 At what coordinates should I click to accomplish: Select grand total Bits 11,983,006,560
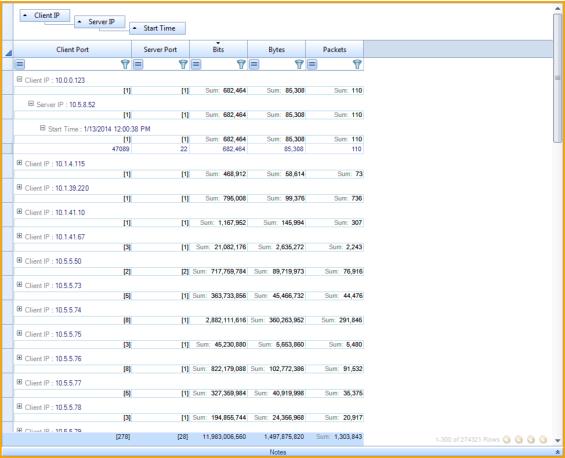(x=224, y=437)
